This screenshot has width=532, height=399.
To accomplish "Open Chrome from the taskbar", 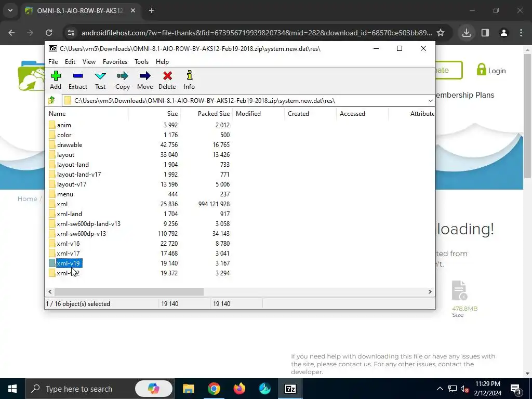I will click(x=214, y=389).
